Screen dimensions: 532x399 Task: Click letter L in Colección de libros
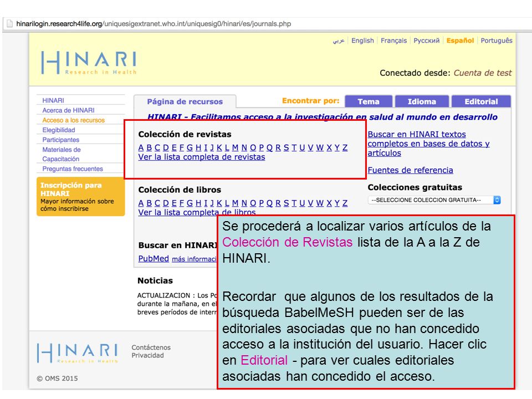(227, 203)
